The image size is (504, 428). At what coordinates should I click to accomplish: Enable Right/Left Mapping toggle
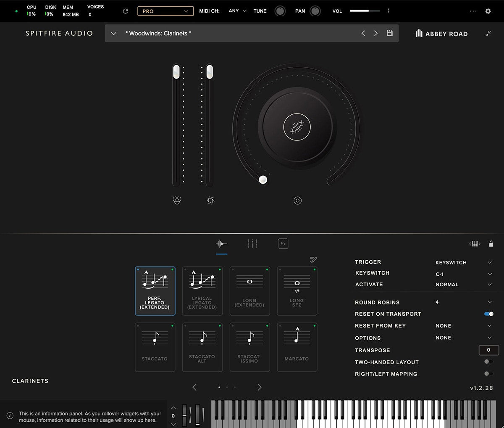(488, 373)
